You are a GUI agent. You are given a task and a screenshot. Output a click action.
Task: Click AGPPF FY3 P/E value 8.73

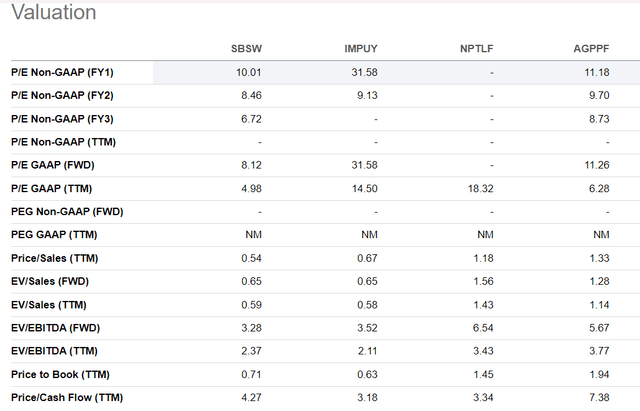(x=599, y=119)
